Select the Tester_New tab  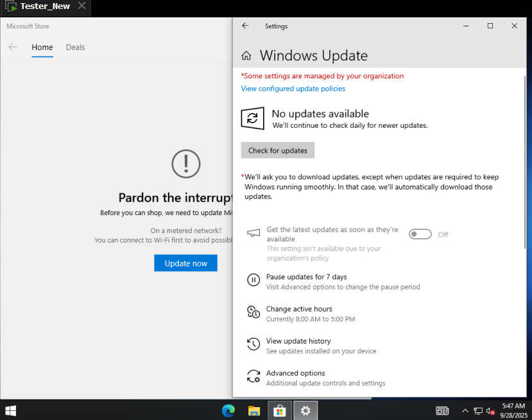pos(46,6)
